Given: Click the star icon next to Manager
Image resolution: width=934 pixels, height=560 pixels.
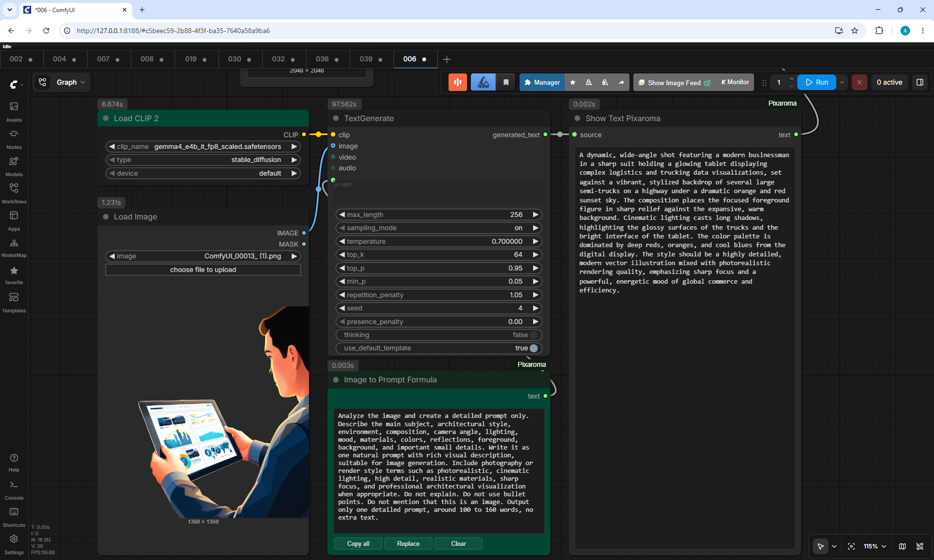Looking at the screenshot, I should pyautogui.click(x=573, y=82).
